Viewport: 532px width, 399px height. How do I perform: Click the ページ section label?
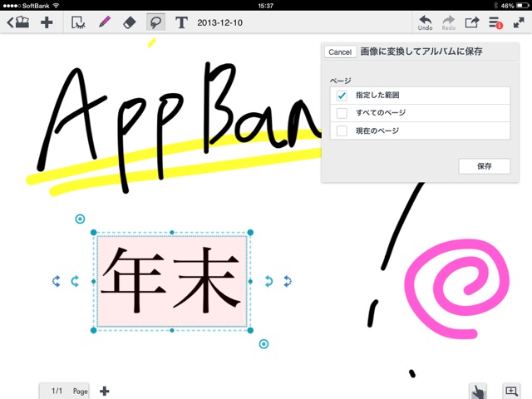point(341,81)
